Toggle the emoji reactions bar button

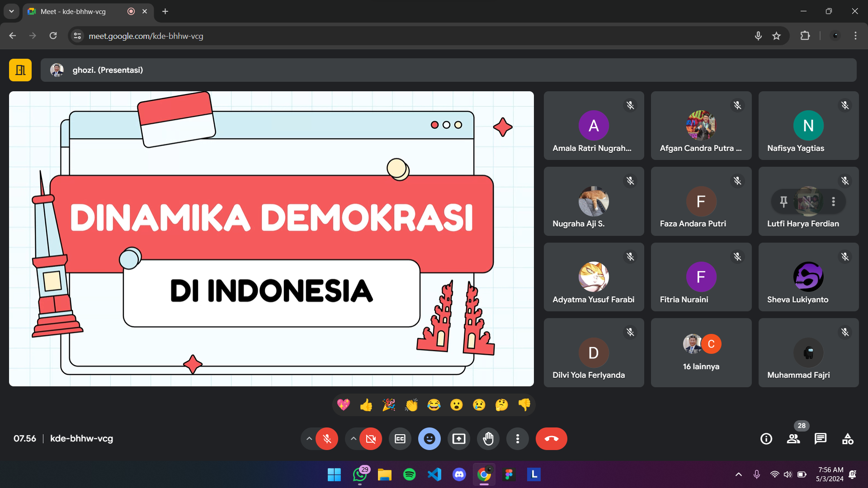coord(429,439)
